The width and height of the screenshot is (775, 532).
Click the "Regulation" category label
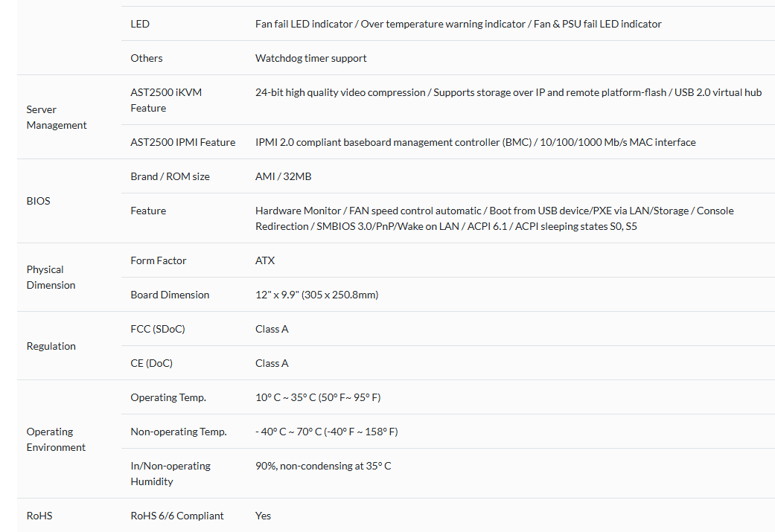click(51, 346)
